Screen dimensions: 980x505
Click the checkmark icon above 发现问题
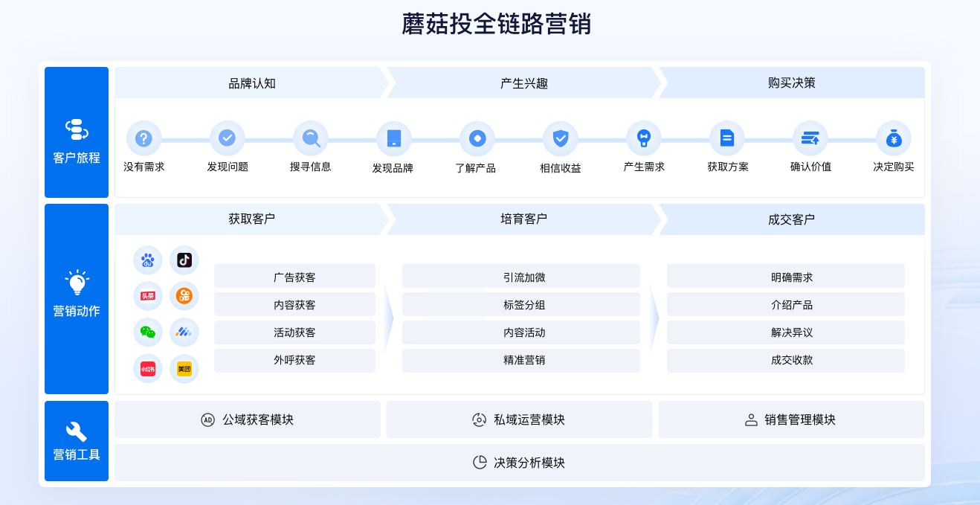click(x=227, y=138)
